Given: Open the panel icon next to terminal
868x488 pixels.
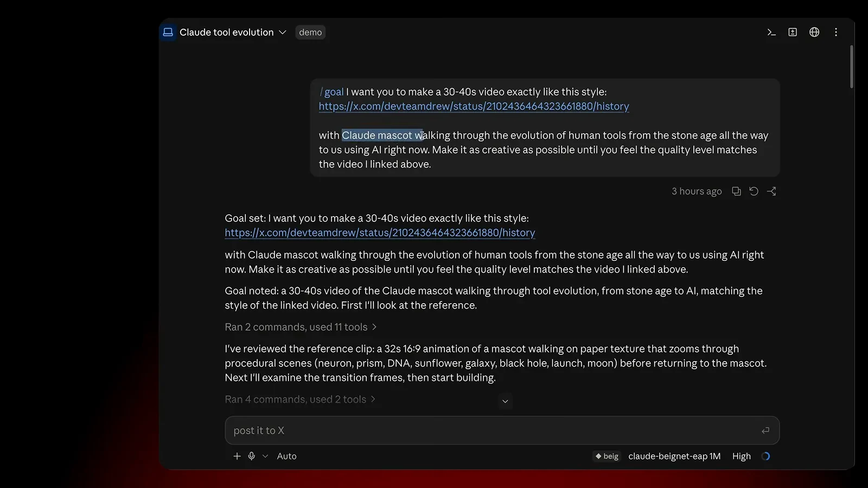Looking at the screenshot, I should 793,33.
